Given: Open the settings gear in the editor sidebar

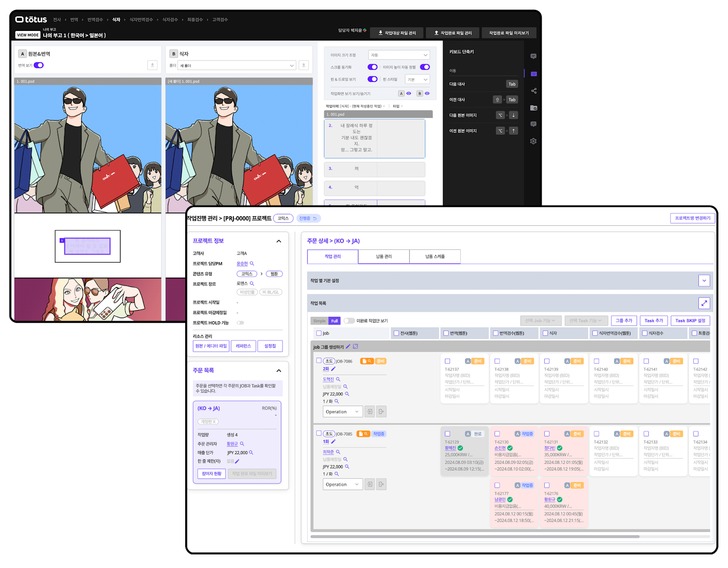Looking at the screenshot, I should click(533, 141).
